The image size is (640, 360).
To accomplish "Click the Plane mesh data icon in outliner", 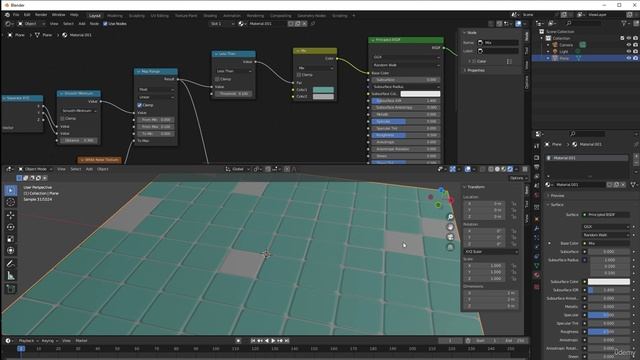I will click(x=578, y=58).
